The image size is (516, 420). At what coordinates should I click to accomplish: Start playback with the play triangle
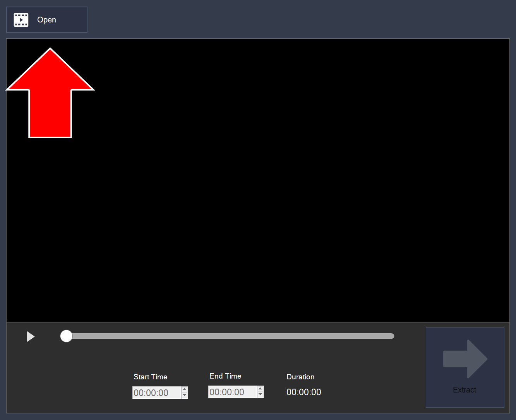click(x=31, y=337)
